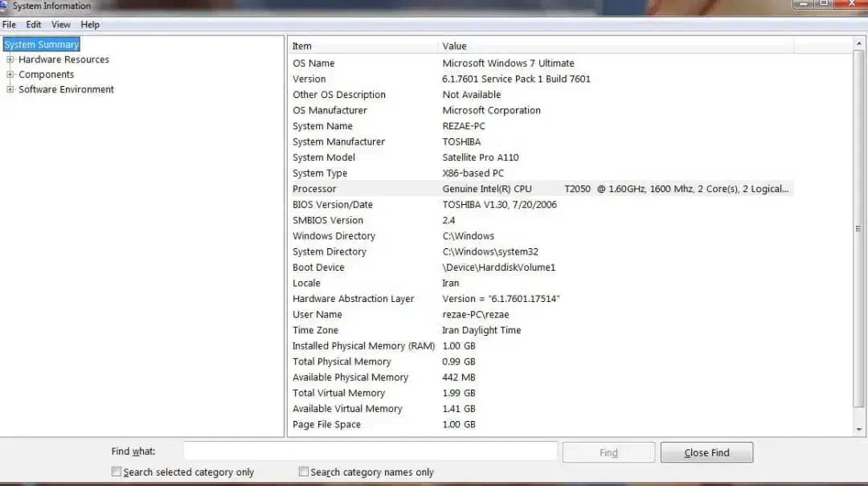Toggle Search category names only checkbox
Screen dimensions: 868x486
pos(304,472)
